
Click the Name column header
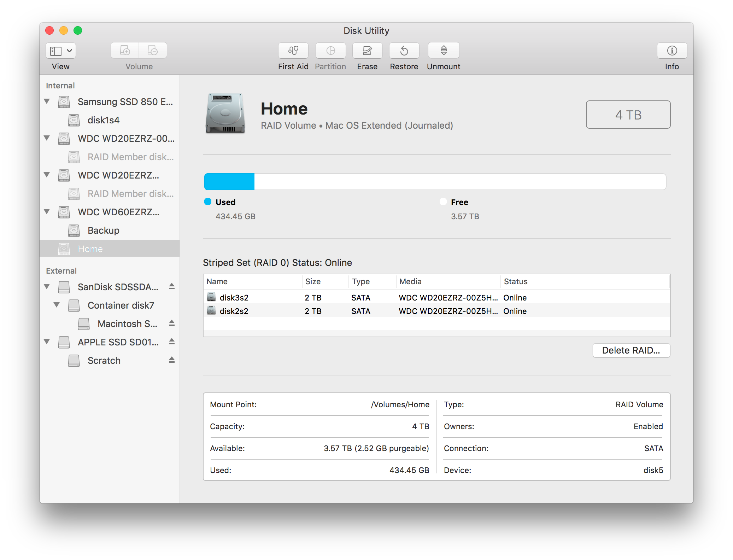(x=253, y=281)
